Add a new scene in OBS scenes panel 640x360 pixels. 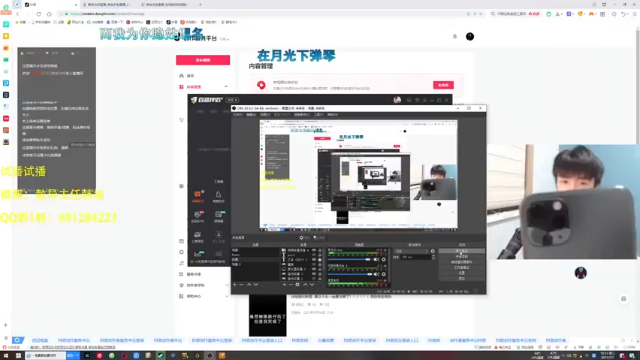tap(235, 284)
